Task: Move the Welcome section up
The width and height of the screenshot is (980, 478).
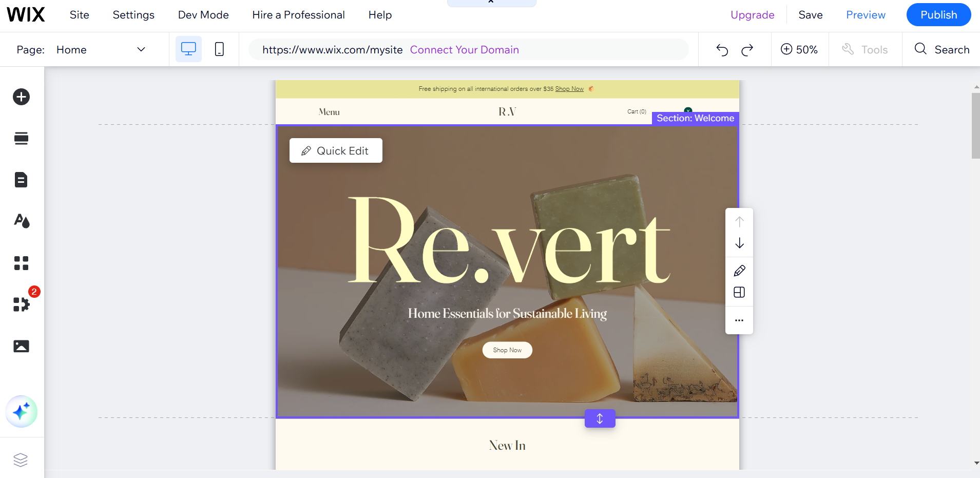Action: pos(739,221)
